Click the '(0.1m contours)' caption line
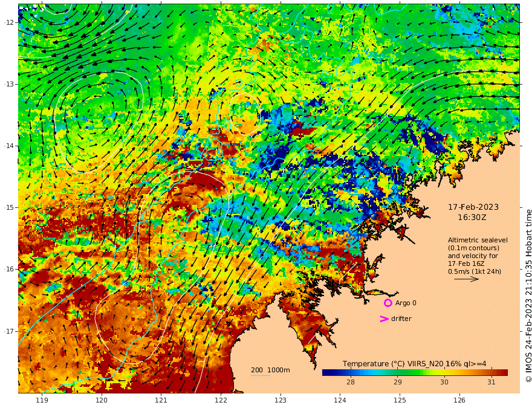This screenshot has width=532, height=411. (x=473, y=248)
